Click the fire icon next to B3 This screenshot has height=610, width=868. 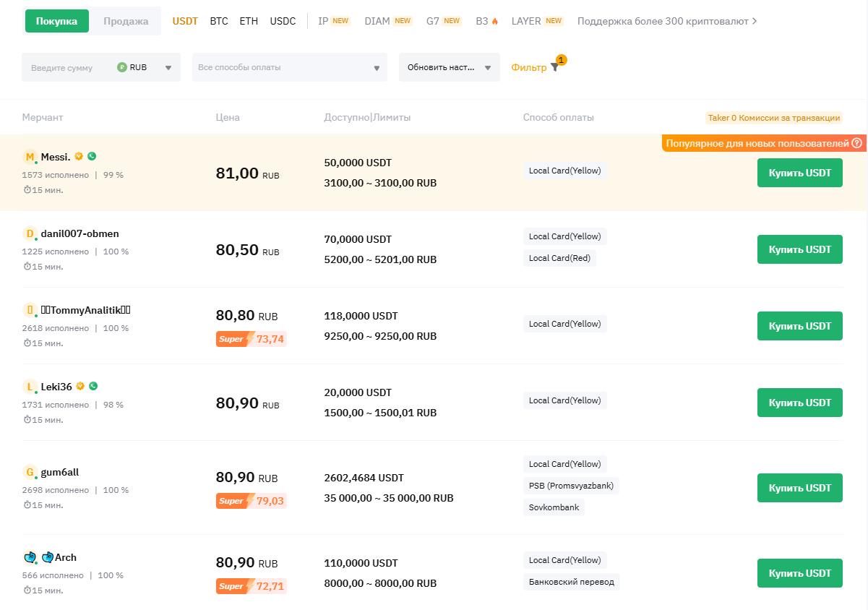click(495, 22)
